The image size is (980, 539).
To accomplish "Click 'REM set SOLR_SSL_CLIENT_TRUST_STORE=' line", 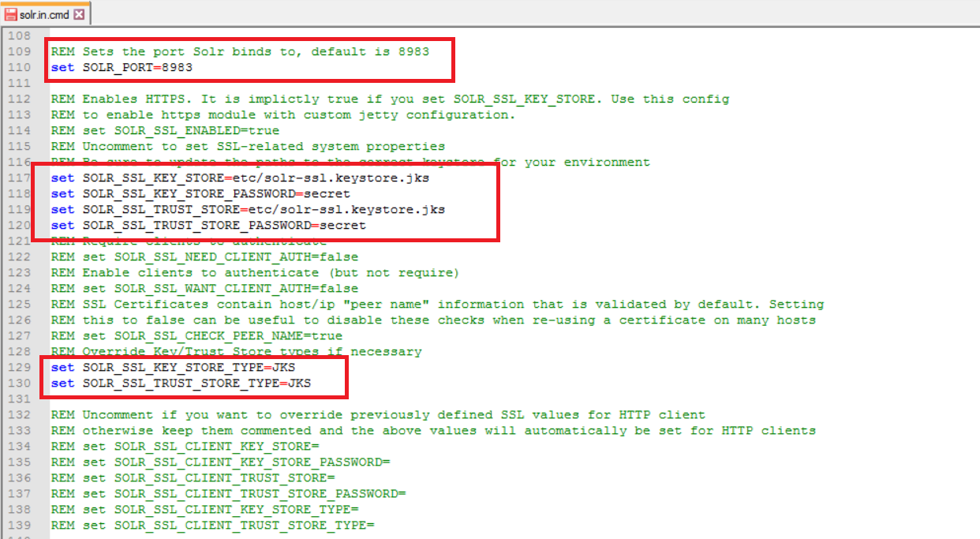I will tap(193, 477).
